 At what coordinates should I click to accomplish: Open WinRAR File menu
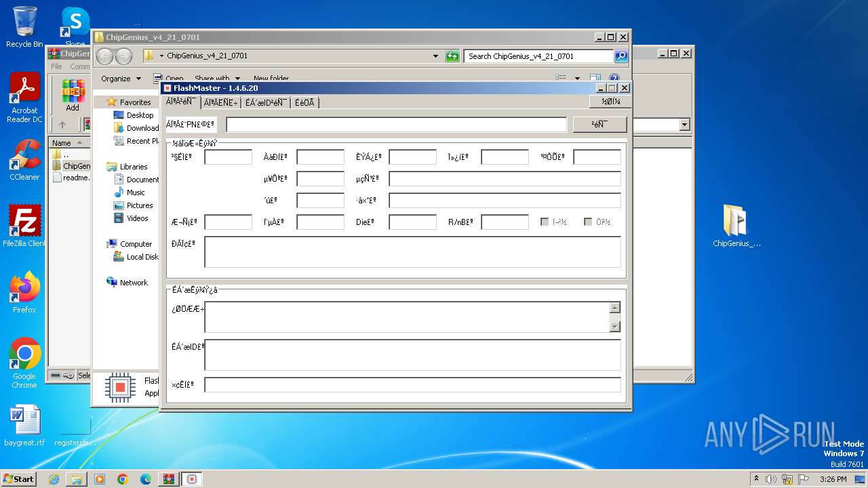click(56, 66)
